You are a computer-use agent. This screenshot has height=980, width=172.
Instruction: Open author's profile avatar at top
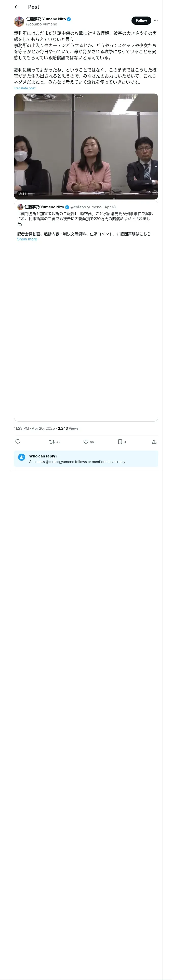(x=19, y=21)
